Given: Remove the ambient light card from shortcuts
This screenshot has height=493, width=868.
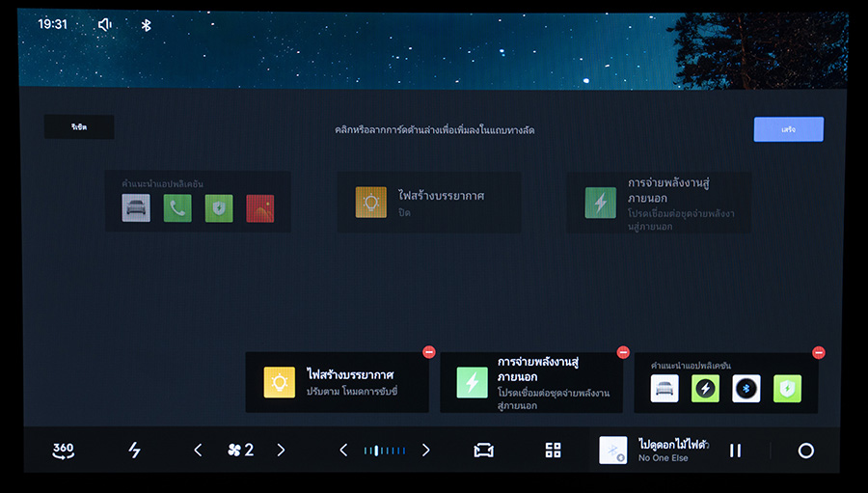Looking at the screenshot, I should (x=429, y=353).
